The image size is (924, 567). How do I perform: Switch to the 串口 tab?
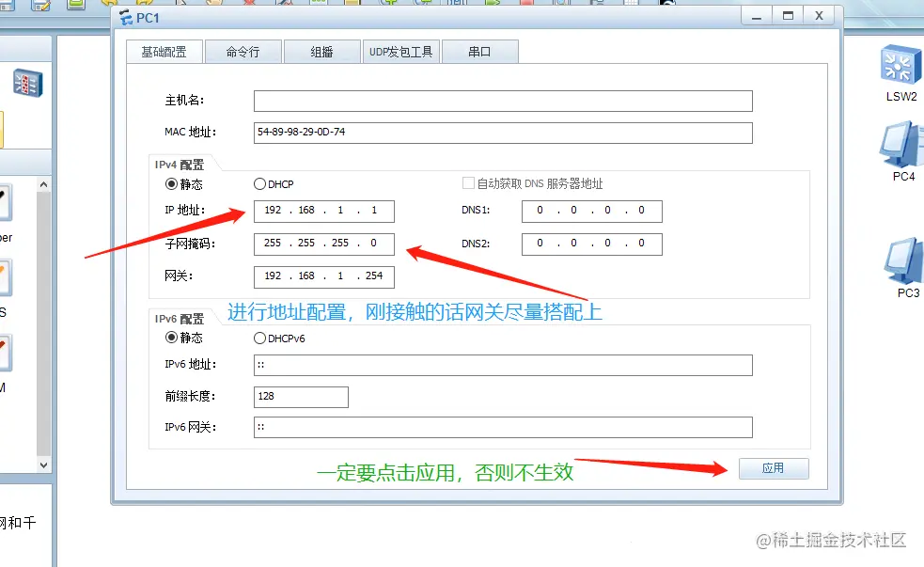(x=479, y=52)
